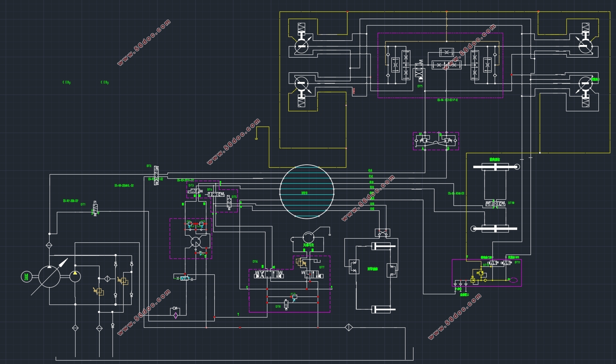Click the DT7 label
Viewport: 616px width, 364px height.
[322, 267]
